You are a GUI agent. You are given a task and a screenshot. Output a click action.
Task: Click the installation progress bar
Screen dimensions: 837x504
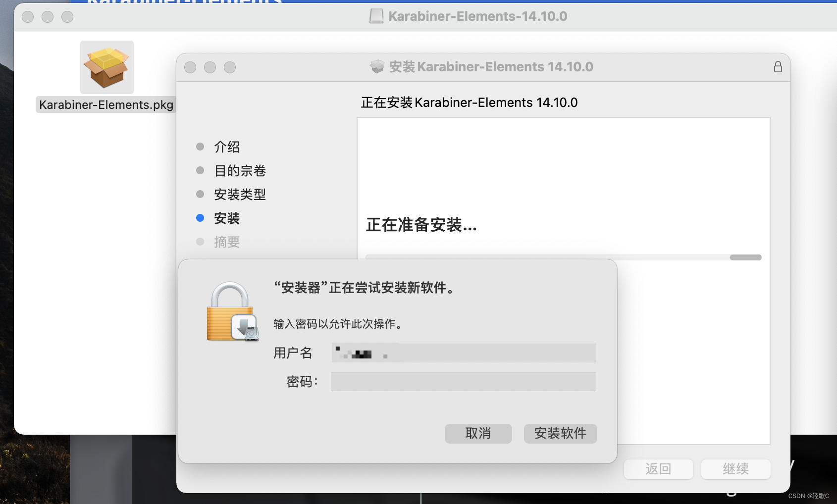(x=564, y=257)
